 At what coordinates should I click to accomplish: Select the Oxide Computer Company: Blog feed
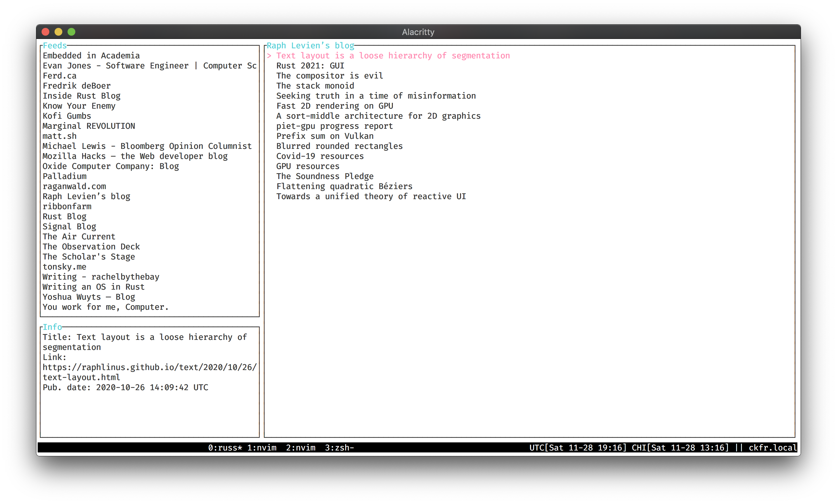(x=110, y=166)
